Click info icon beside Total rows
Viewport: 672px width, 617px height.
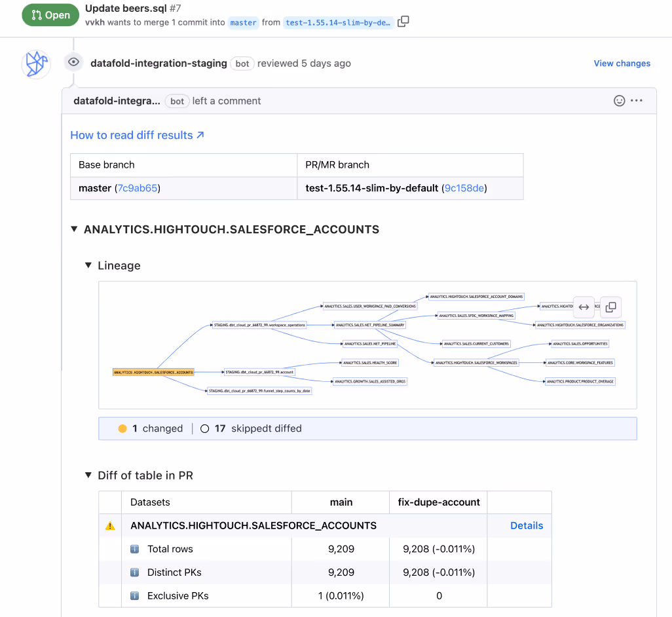click(x=134, y=550)
